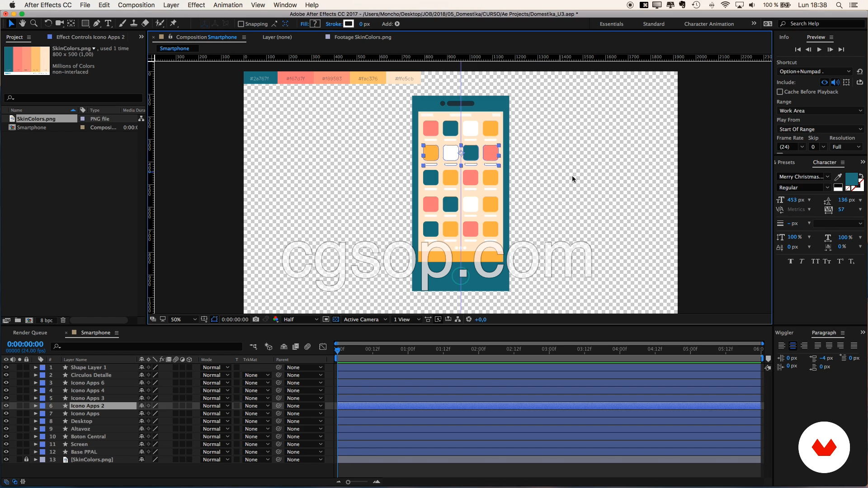This screenshot has height=488, width=868.
Task: Check Cache Before Playback
Action: point(780,92)
